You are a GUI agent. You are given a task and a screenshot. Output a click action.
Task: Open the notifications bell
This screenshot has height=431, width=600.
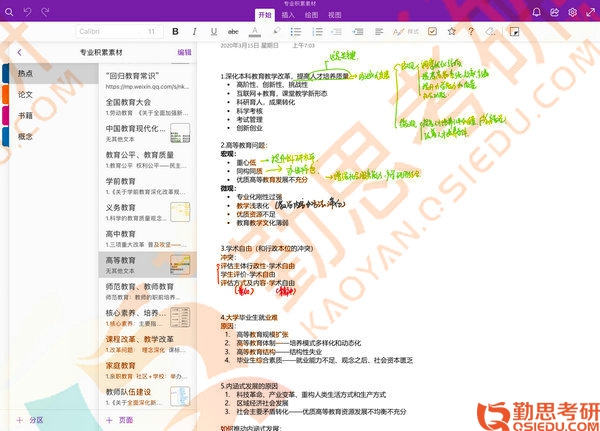536,12
